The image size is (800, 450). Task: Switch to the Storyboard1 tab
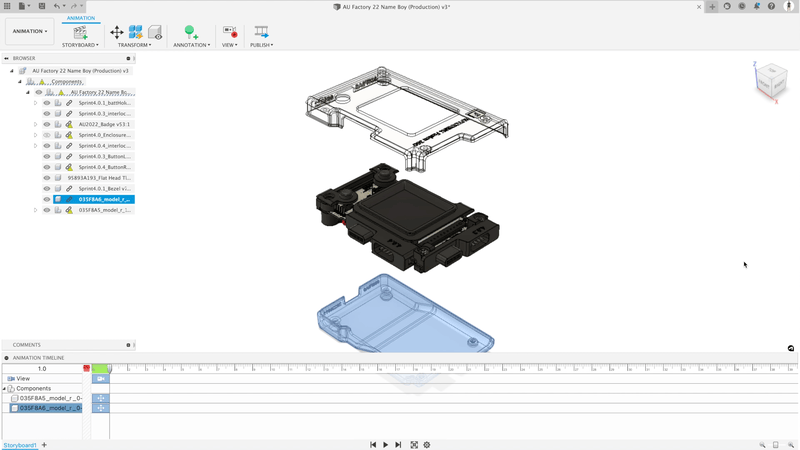20,445
